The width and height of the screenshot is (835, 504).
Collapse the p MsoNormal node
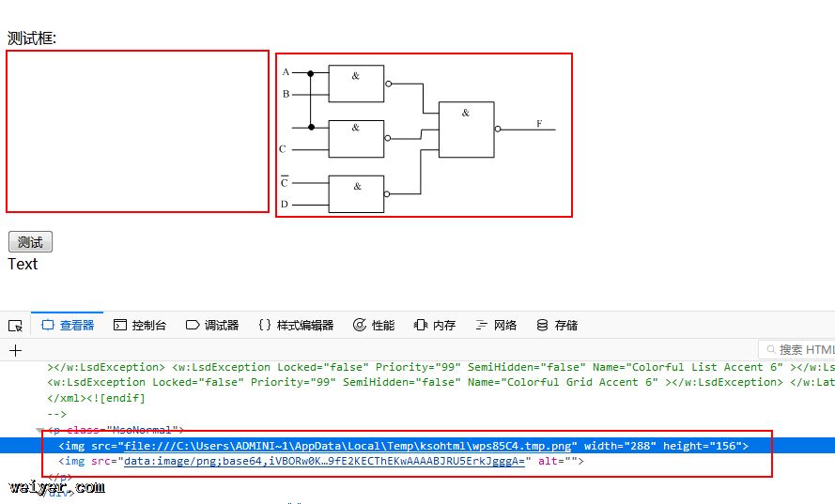click(x=39, y=431)
